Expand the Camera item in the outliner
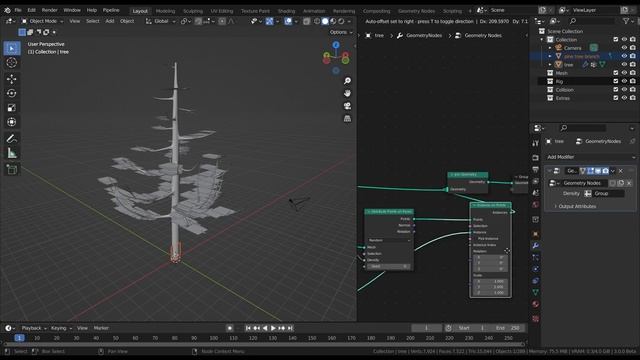Viewport: 640px width, 360px height. [x=550, y=48]
